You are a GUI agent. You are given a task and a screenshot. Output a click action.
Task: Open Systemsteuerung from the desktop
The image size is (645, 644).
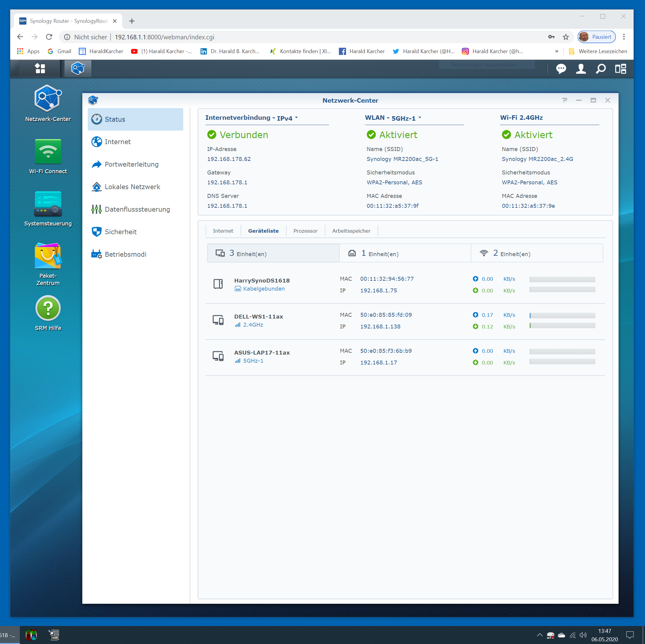pyautogui.click(x=48, y=204)
